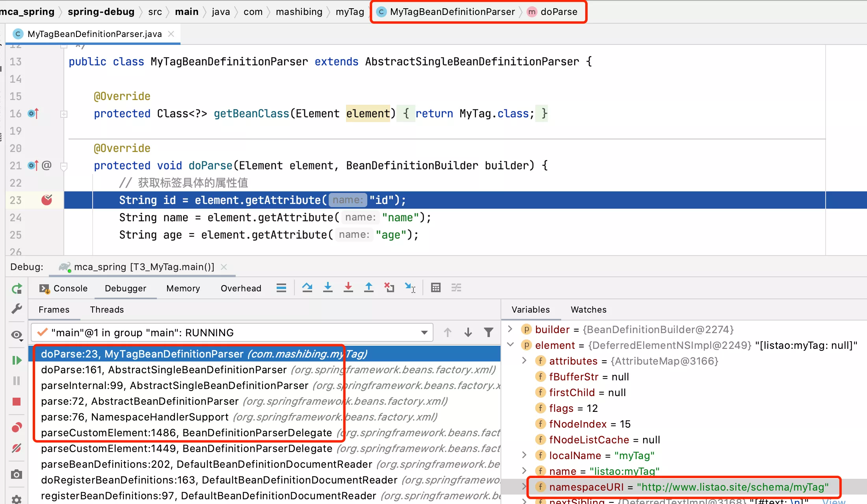This screenshot has height=504, width=867.
Task: Click the Pause Program icon
Action: 17,381
